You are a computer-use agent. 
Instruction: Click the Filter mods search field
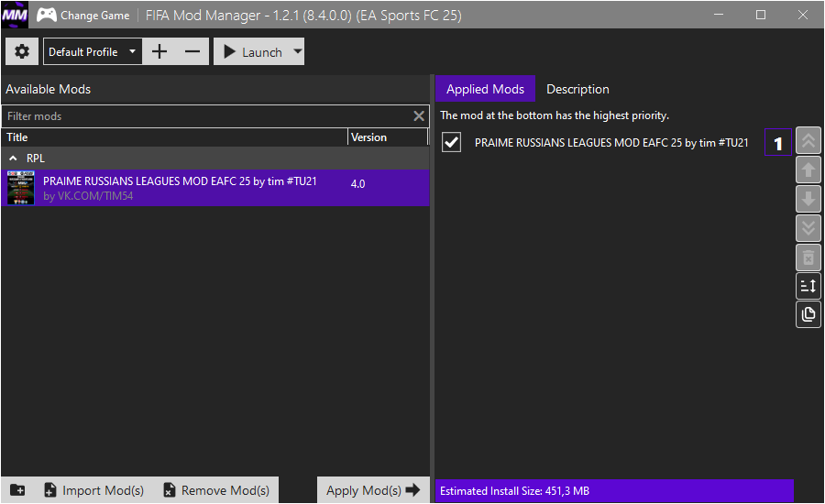tap(208, 116)
